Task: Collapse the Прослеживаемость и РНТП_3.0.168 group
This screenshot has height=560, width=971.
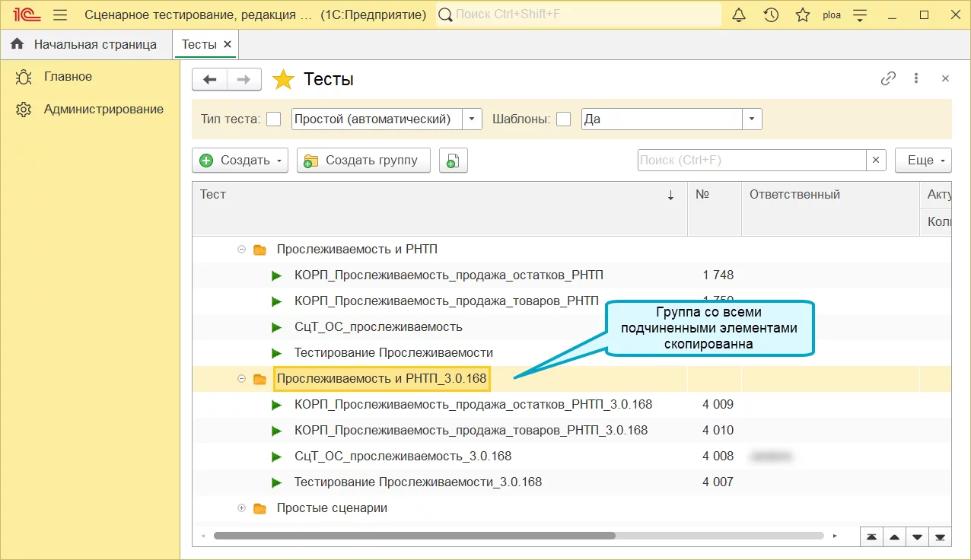Action: (242, 379)
